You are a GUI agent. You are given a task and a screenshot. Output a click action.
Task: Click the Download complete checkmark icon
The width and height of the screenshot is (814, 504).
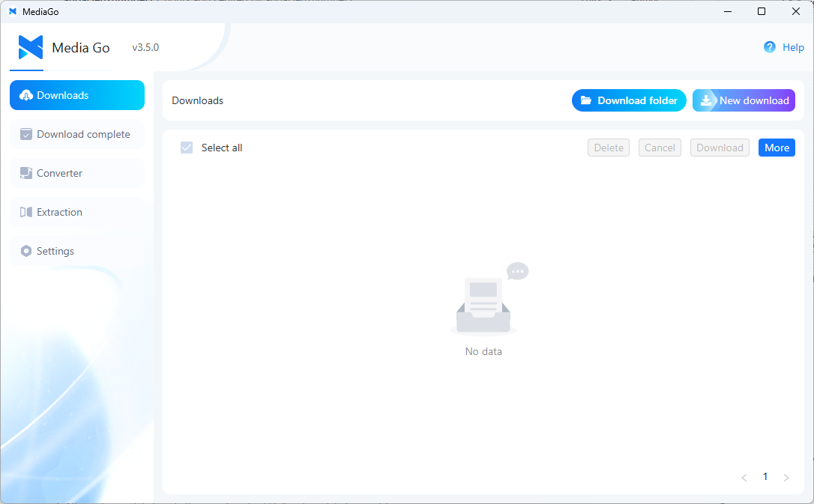pos(26,134)
